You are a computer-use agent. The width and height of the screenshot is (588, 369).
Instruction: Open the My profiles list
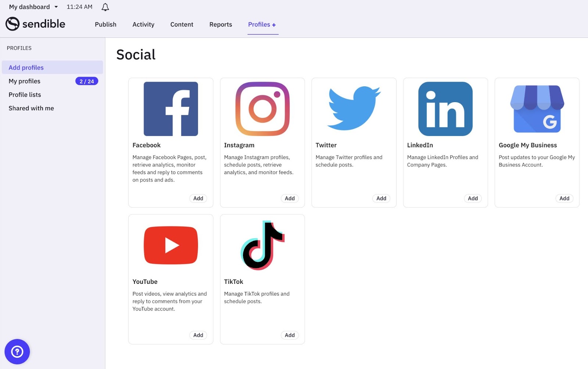[x=24, y=81]
